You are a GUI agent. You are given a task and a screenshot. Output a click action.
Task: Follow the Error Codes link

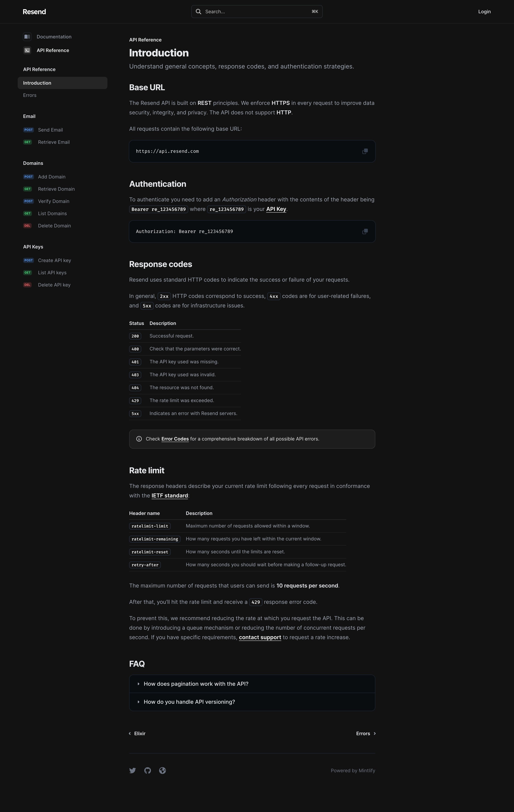coord(175,439)
